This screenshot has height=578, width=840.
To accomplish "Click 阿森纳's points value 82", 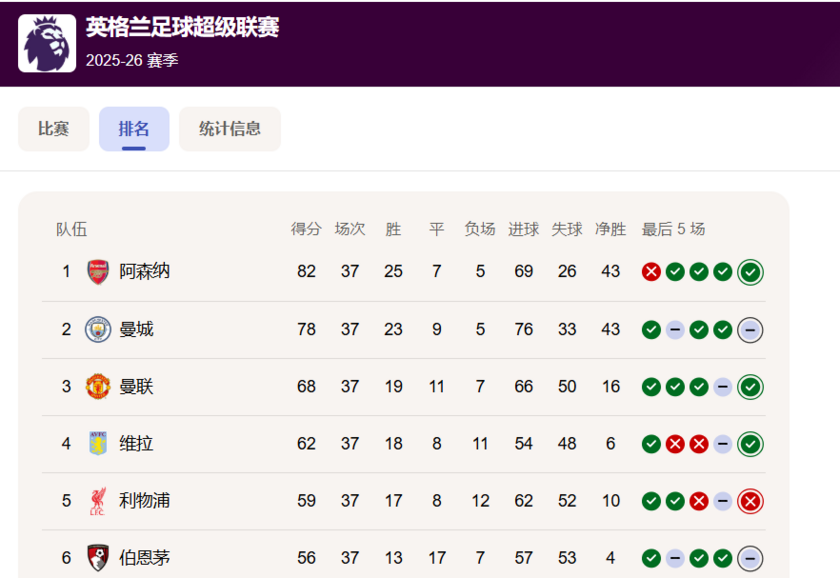I will (306, 272).
